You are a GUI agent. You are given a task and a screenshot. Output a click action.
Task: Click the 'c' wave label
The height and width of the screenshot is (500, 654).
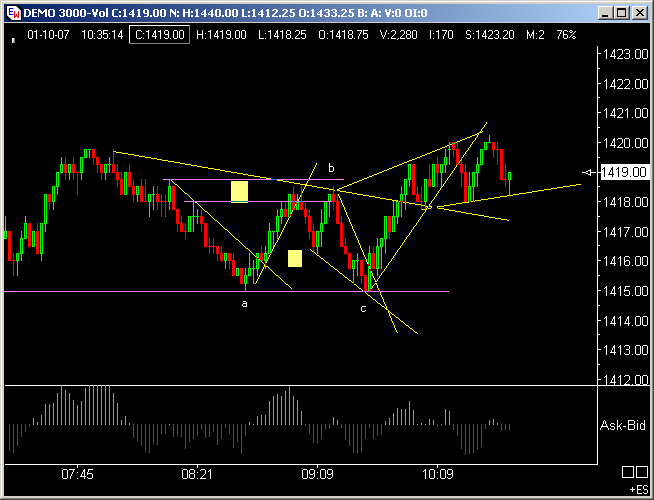pyautogui.click(x=363, y=309)
